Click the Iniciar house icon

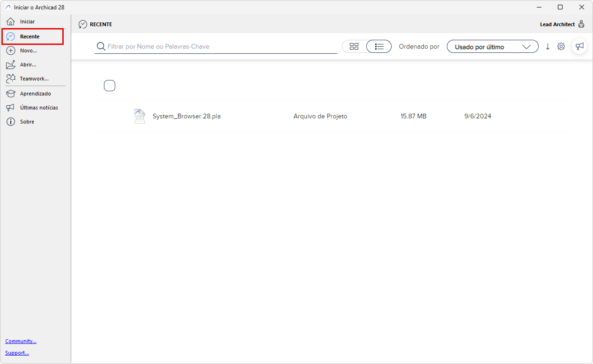coord(10,22)
